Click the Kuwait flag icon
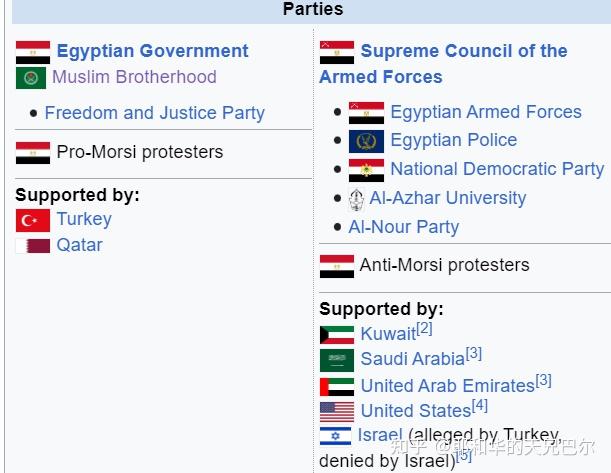The image size is (611, 473). tap(337, 335)
